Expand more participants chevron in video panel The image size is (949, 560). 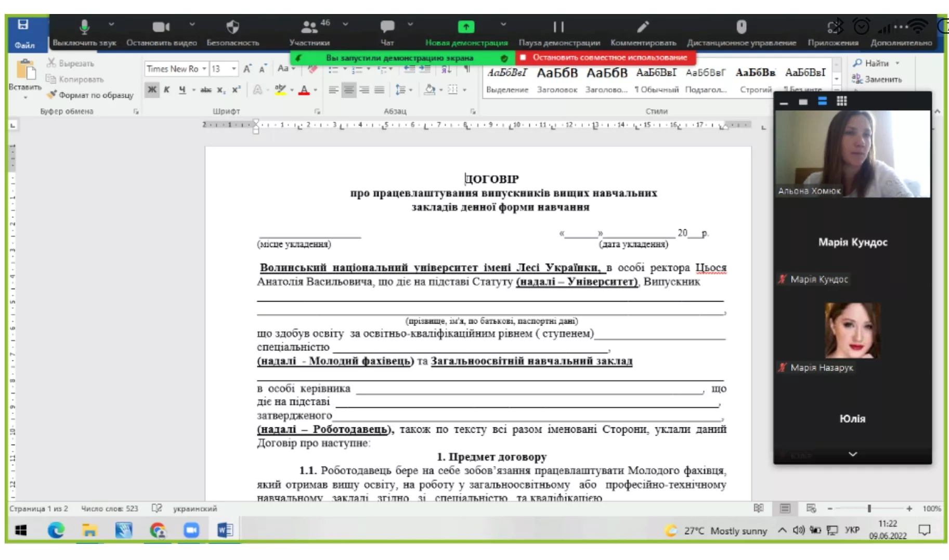(x=852, y=454)
